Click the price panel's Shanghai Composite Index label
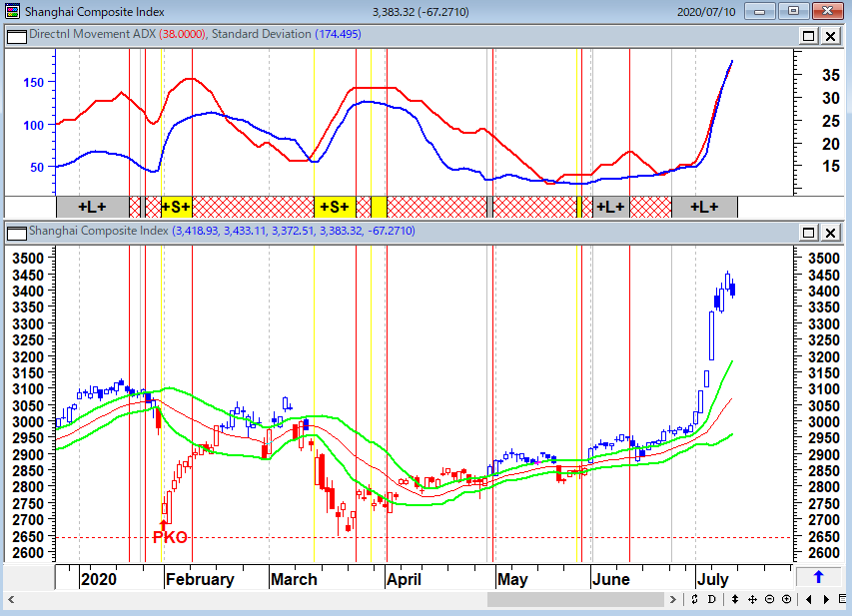The image size is (852, 616). 98,231
